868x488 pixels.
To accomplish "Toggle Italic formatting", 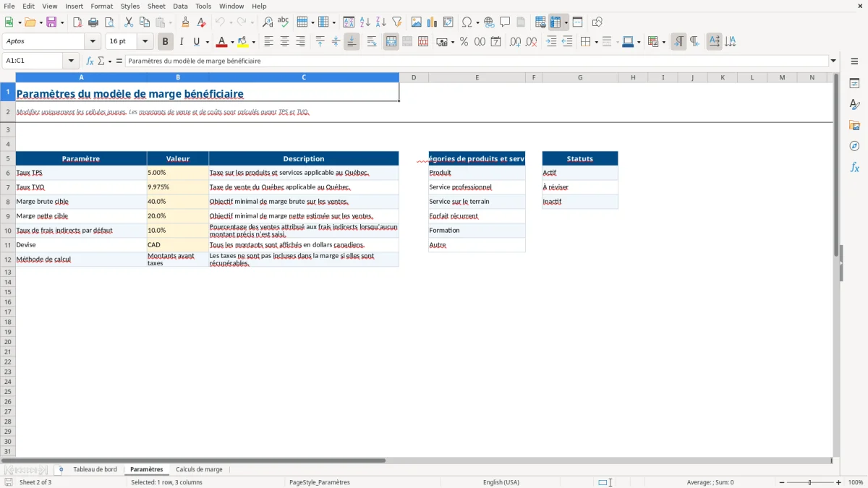I will tap(182, 42).
